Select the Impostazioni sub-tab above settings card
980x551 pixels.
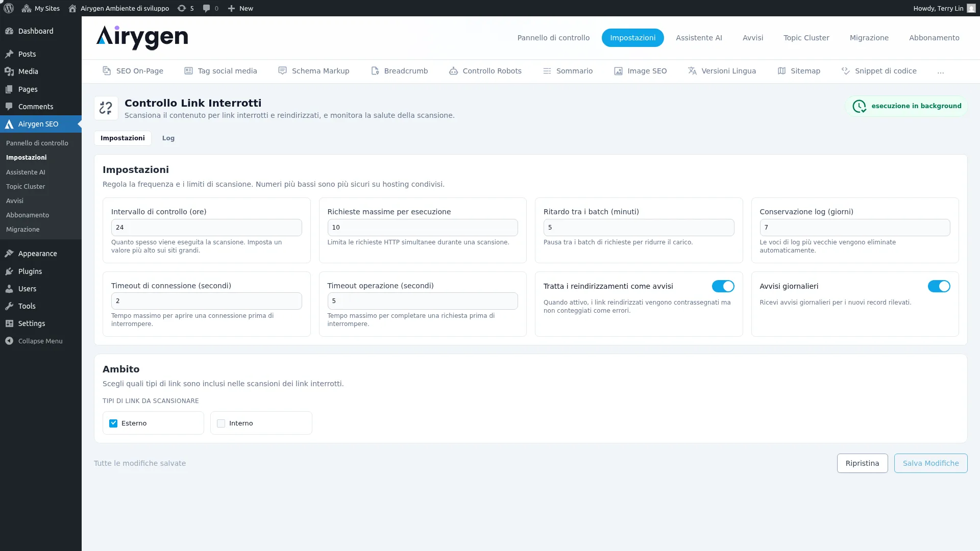[122, 138]
